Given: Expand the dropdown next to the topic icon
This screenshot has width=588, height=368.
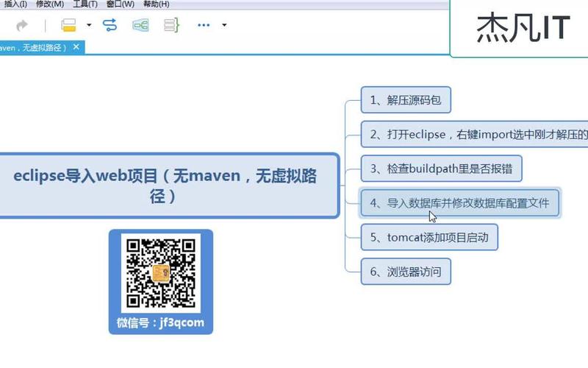Looking at the screenshot, I should click(x=89, y=25).
